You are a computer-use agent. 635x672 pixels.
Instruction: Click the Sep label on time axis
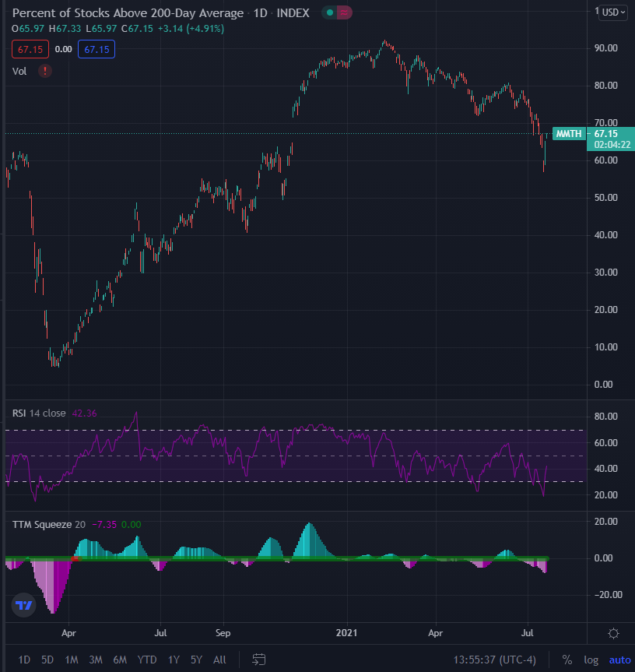pyautogui.click(x=223, y=633)
